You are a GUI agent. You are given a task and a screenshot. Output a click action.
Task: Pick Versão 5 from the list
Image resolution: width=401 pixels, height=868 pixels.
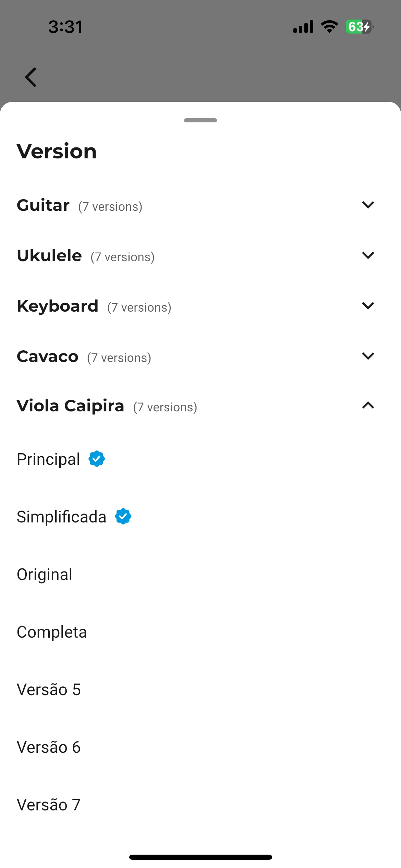[200, 689]
